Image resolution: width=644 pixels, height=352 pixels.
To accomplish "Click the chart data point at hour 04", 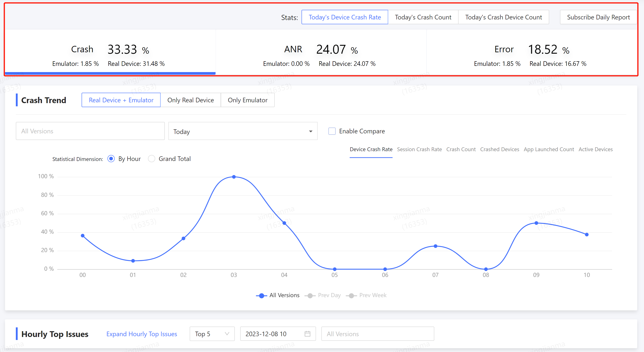I will coord(284,223).
